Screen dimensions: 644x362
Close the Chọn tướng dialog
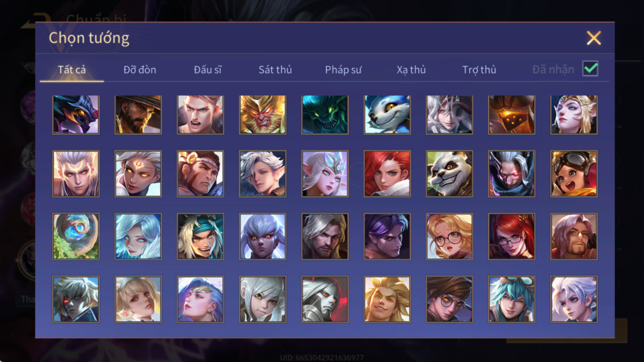point(594,38)
